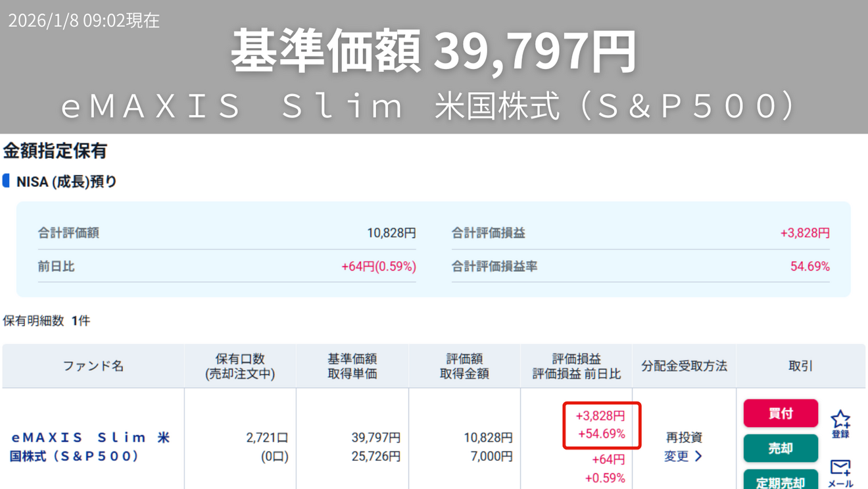Click the 2,721口 holdings value

tap(267, 438)
